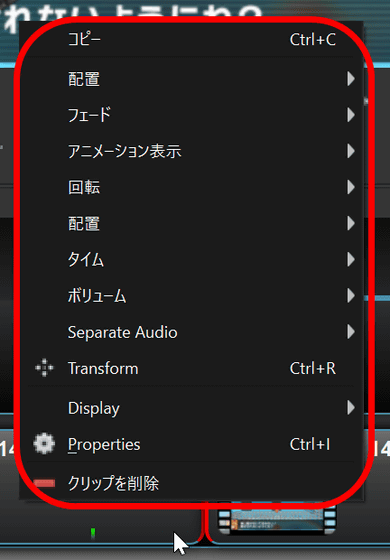Open the Properties gear icon
Image resolution: width=390 pixels, height=560 pixels.
tap(44, 444)
